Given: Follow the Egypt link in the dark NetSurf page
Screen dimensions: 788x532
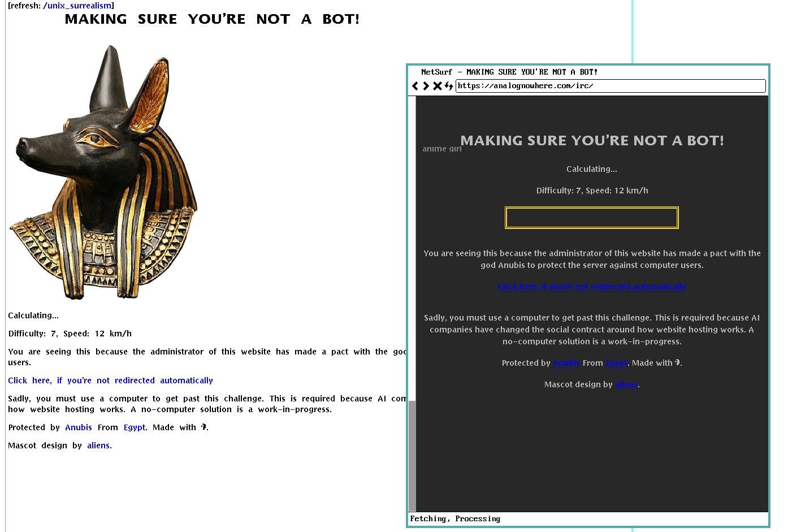Looking at the screenshot, I should click(616, 364).
